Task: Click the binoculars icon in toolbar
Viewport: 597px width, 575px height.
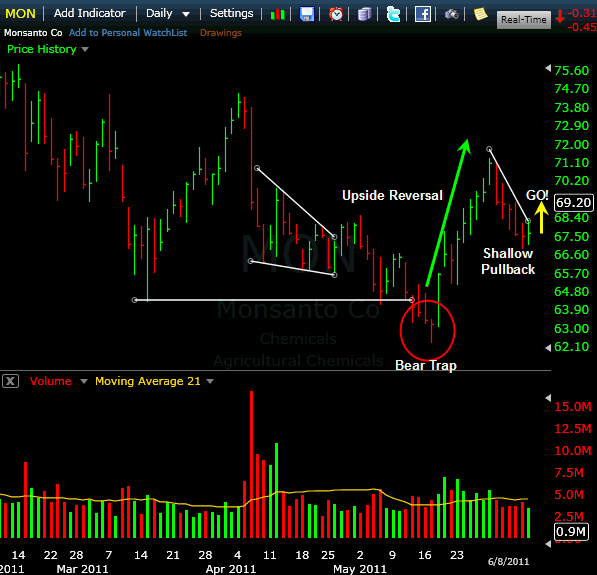Action: tap(452, 14)
